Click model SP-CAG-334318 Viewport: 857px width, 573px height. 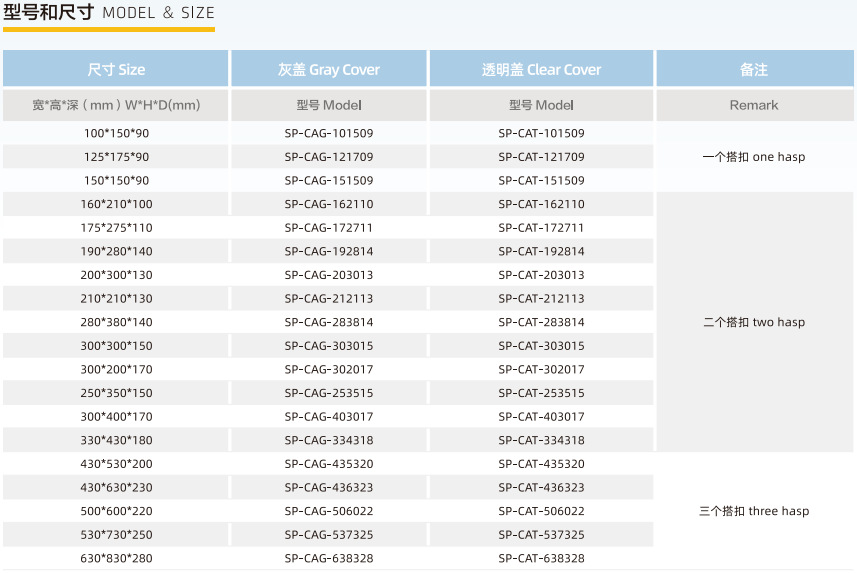[328, 440]
